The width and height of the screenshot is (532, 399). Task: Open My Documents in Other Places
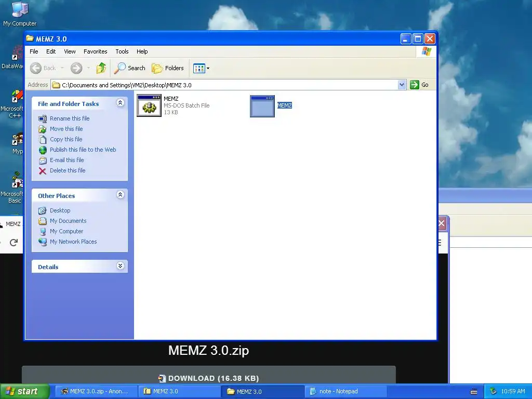pos(68,221)
